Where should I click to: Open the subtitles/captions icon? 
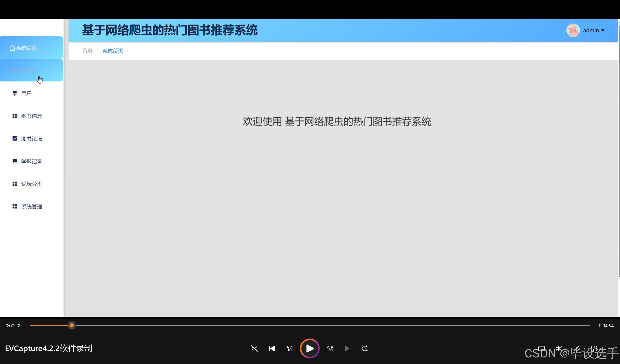(541, 348)
